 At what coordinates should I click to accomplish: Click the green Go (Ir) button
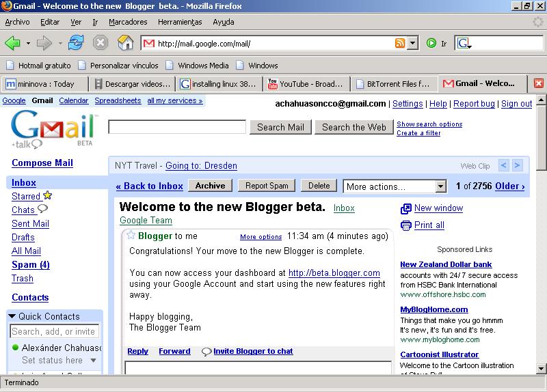(x=431, y=43)
